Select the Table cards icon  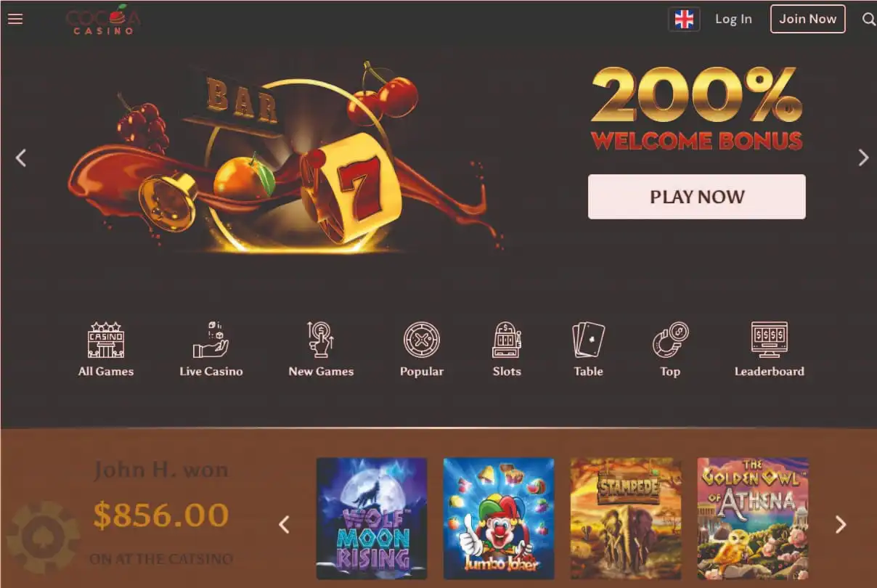click(x=588, y=340)
